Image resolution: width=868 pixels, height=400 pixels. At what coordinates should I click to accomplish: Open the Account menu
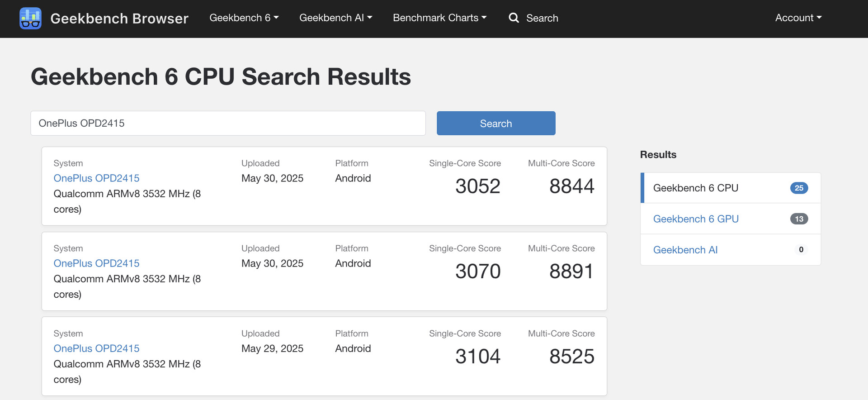click(798, 18)
